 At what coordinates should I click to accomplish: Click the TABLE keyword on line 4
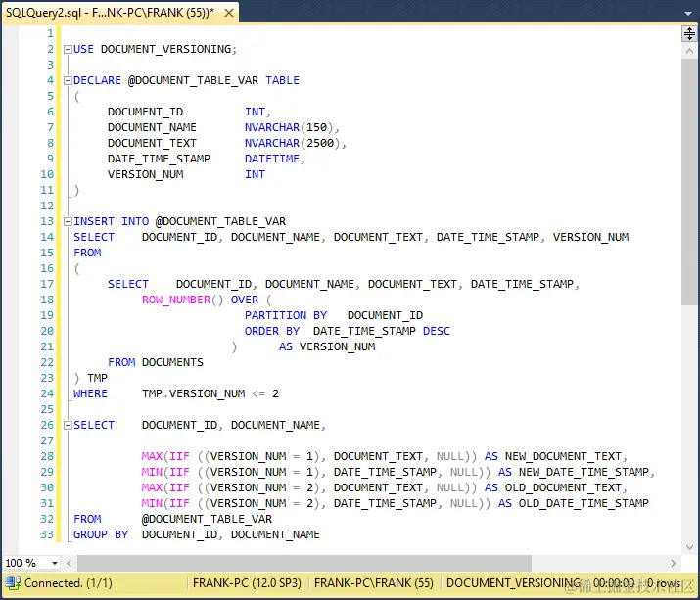282,80
